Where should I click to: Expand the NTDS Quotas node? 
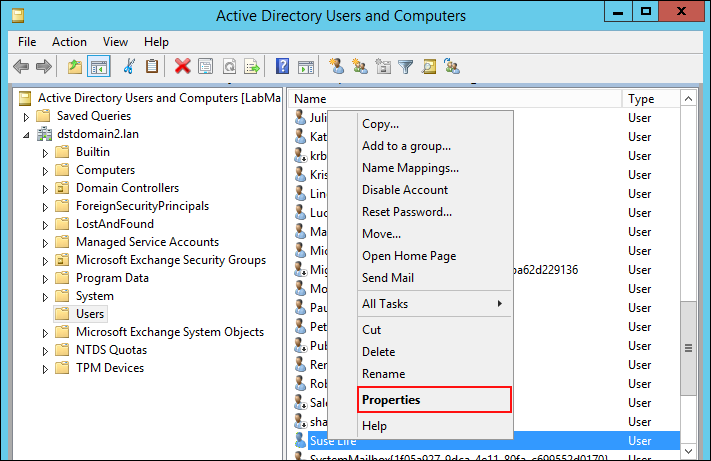[x=45, y=351]
